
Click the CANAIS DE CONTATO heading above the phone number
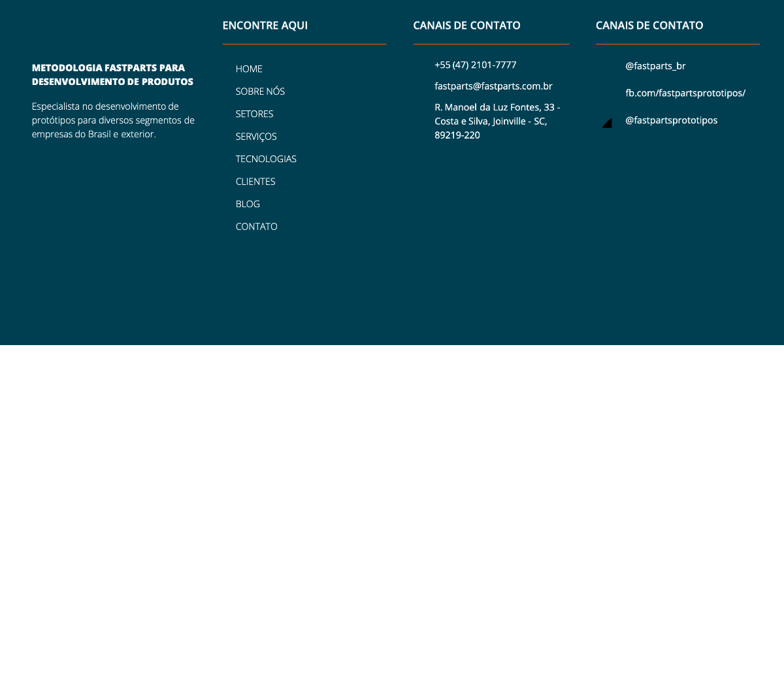pos(466,25)
